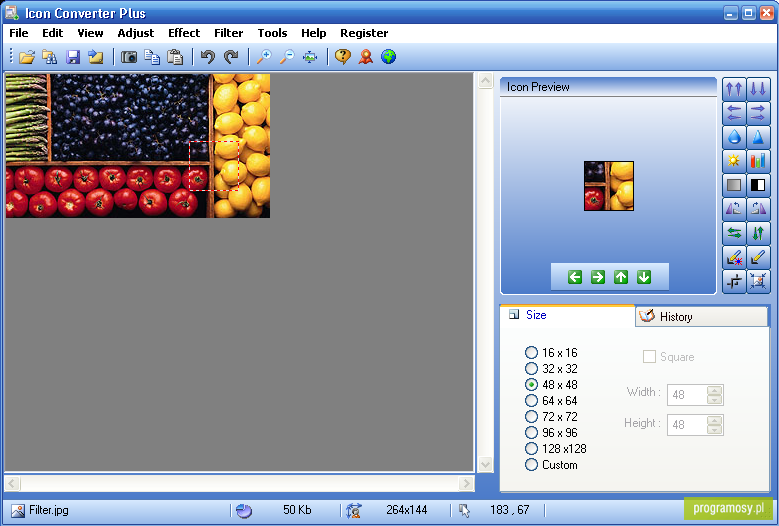
Task: Undo the last action via toolbar
Action: [x=208, y=57]
